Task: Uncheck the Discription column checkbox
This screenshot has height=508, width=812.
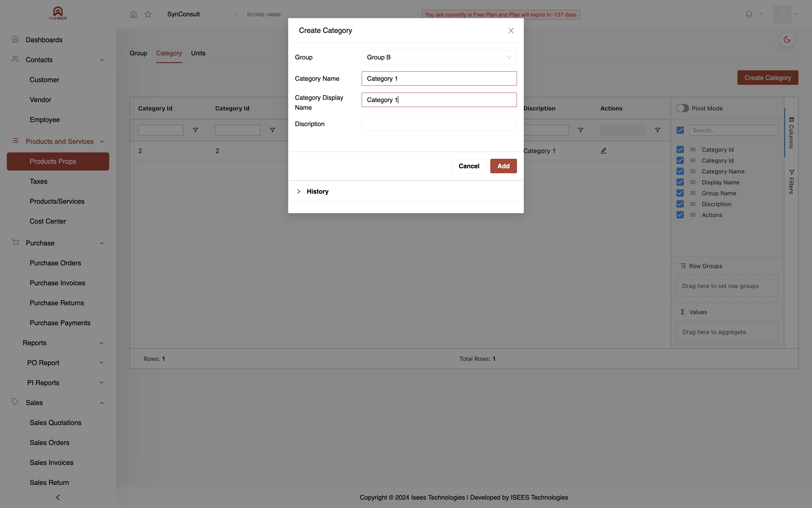Action: click(x=680, y=204)
